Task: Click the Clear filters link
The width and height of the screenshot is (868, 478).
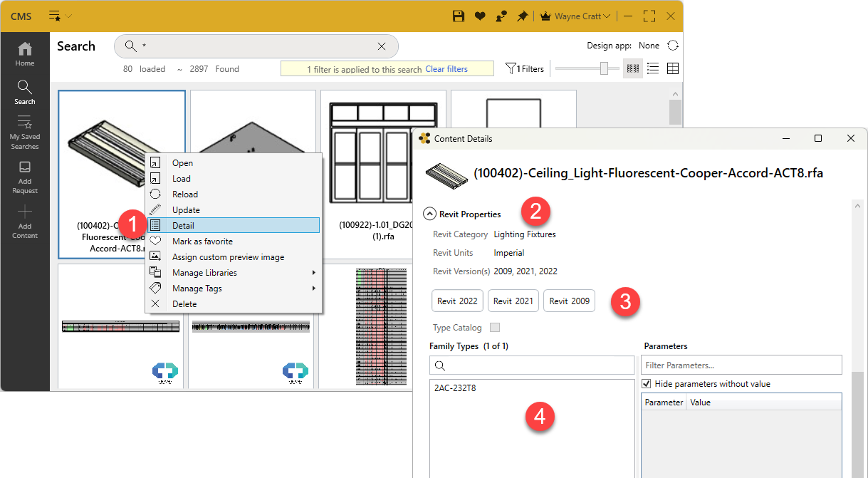Action: [446, 69]
